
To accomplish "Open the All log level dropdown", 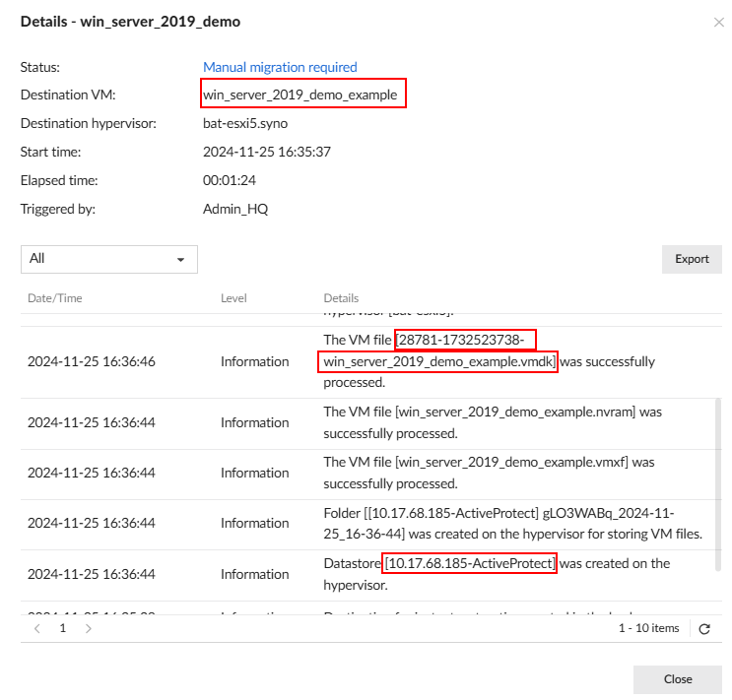I will [x=108, y=259].
